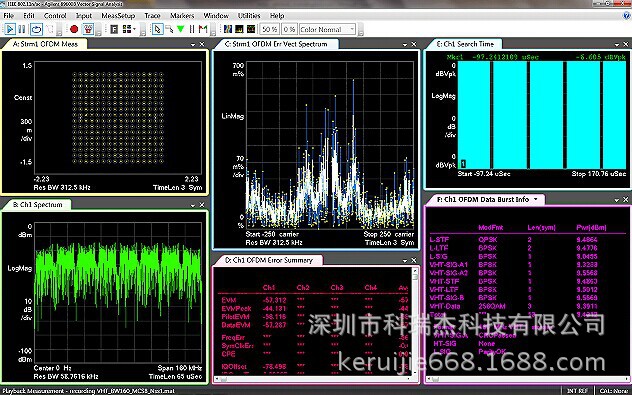Open trace B window options arrow
Viewport: 632px width, 395px height.
[193, 205]
